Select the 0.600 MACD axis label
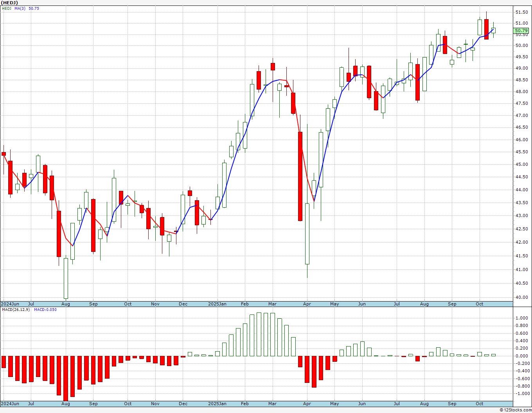 click(x=521, y=333)
